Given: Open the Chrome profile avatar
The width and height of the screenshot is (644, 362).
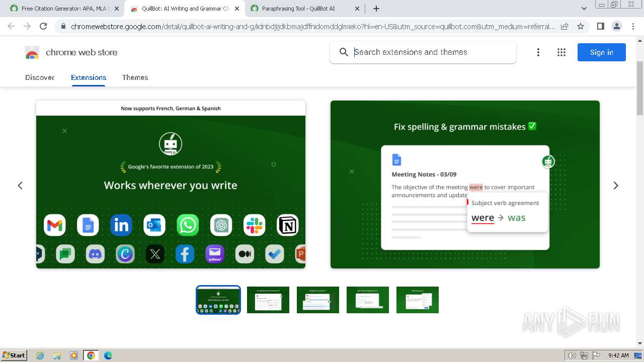Looking at the screenshot, I should click(x=617, y=26).
